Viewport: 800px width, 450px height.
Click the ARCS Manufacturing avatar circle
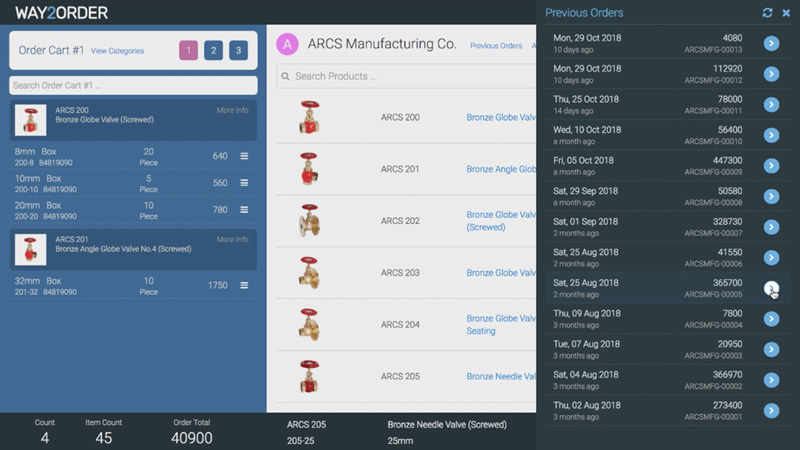point(287,44)
